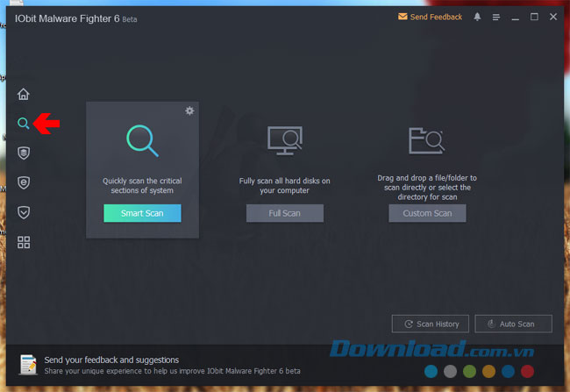Click 'Share your unique experience' banner text
Viewport: 570px width, 392px height.
coord(172,371)
